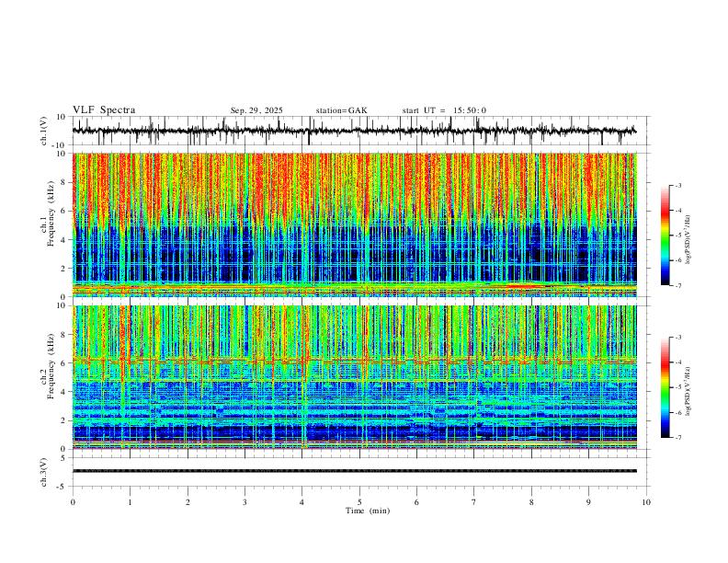
Task: Click the "-5" label on lower colorbar
Action: pos(677,387)
